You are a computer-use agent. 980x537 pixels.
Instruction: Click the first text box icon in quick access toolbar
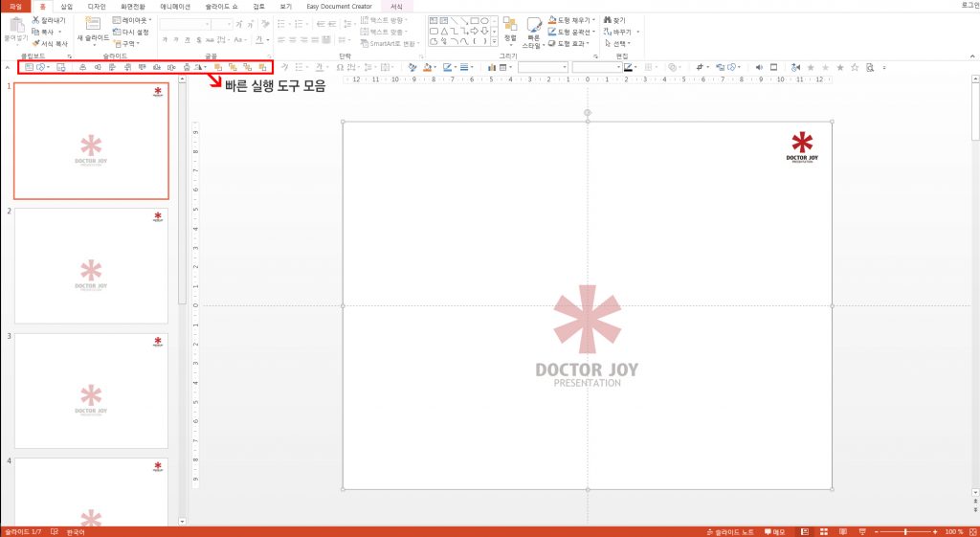[29, 67]
